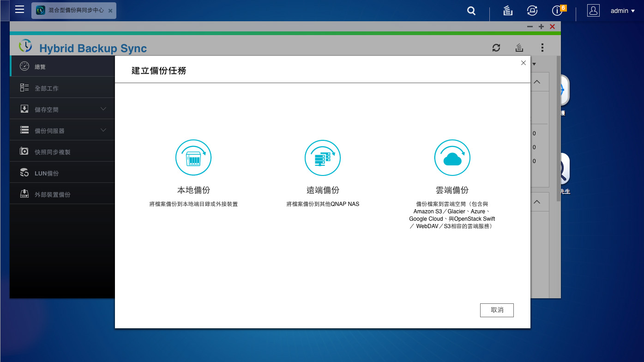Image resolution: width=644 pixels, height=362 pixels.
Task: Open 快照同步複製 in the sidebar
Action: point(62,151)
